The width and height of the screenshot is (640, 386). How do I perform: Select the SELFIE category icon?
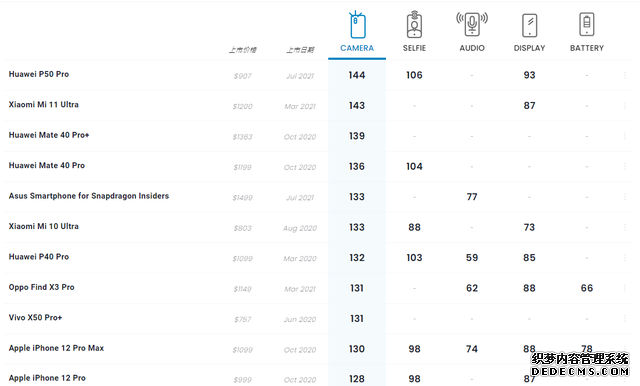click(x=414, y=24)
